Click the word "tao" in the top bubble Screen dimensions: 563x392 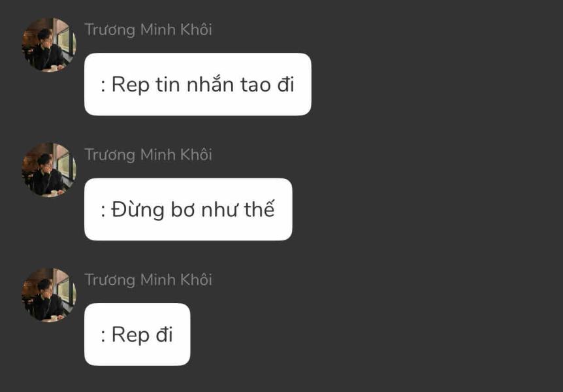[x=255, y=84]
